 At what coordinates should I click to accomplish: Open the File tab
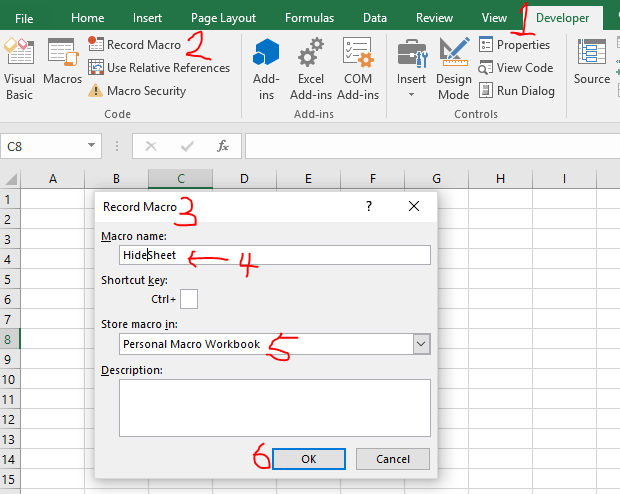pyautogui.click(x=24, y=18)
